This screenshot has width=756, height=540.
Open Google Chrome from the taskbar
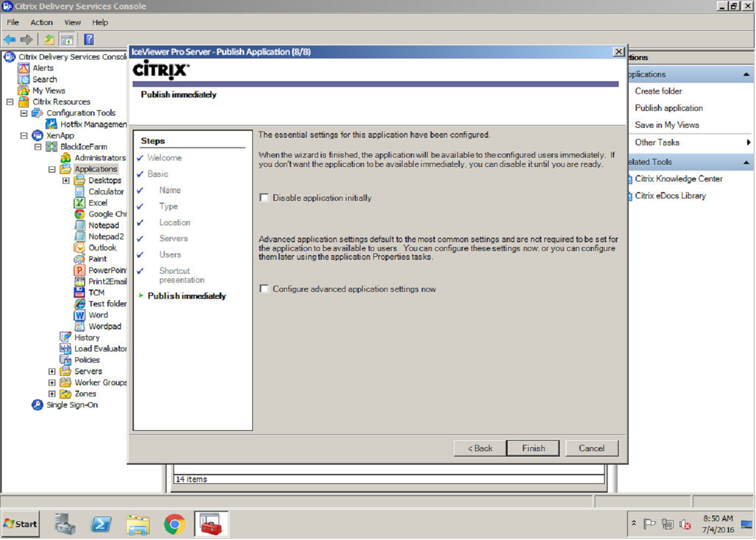tap(174, 524)
